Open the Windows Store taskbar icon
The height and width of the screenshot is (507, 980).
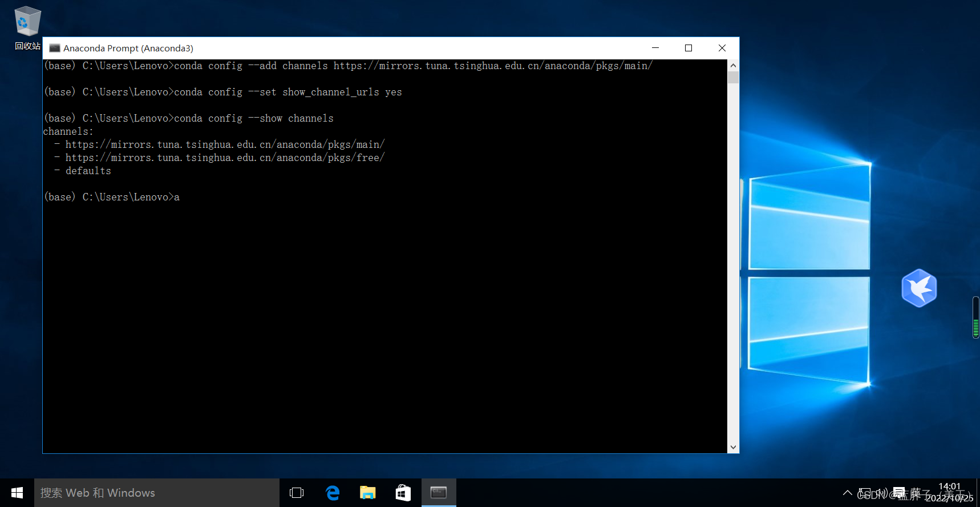click(403, 493)
